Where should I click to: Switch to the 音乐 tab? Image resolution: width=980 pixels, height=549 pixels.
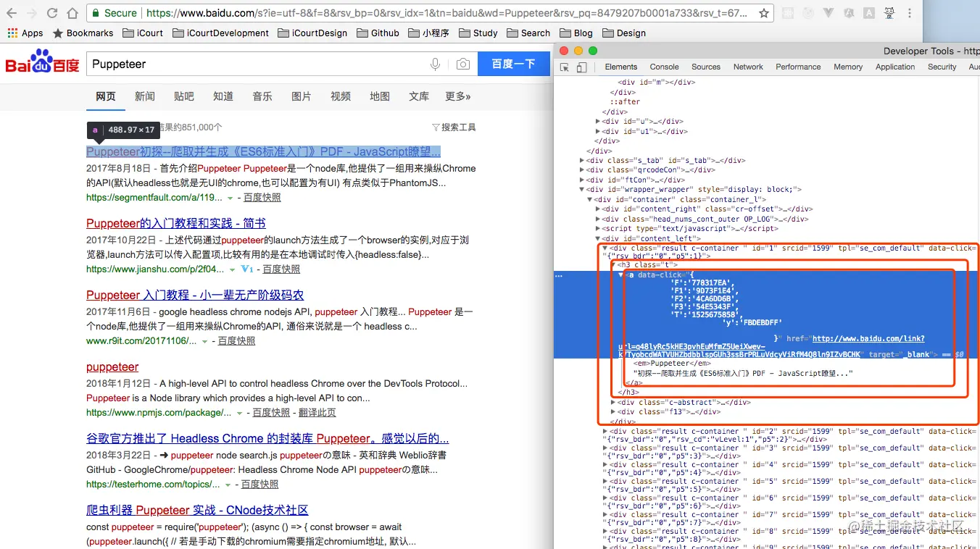262,96
